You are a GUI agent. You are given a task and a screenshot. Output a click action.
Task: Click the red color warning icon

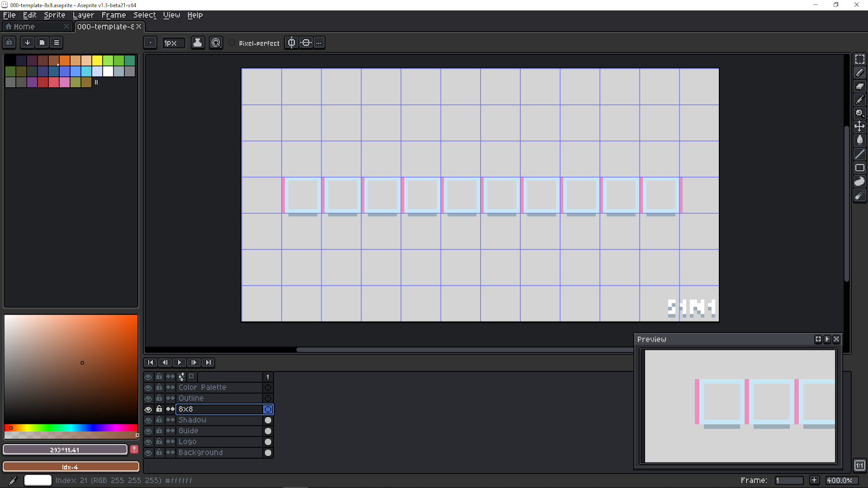134,450
